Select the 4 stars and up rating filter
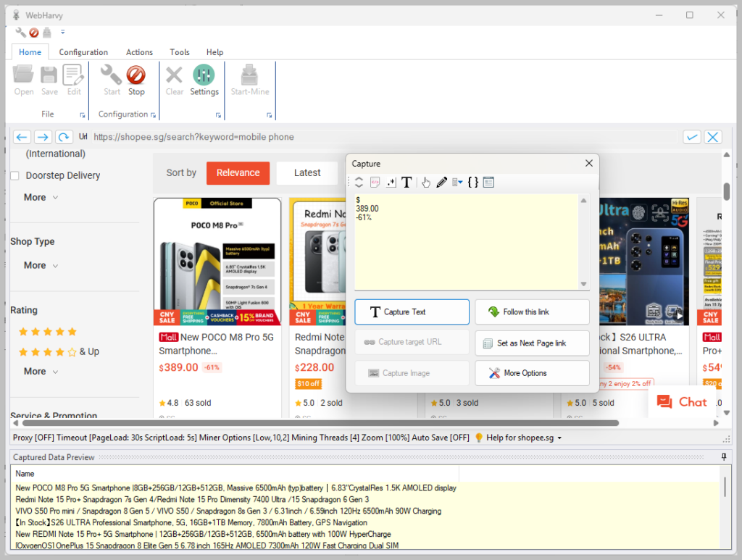 (x=47, y=351)
